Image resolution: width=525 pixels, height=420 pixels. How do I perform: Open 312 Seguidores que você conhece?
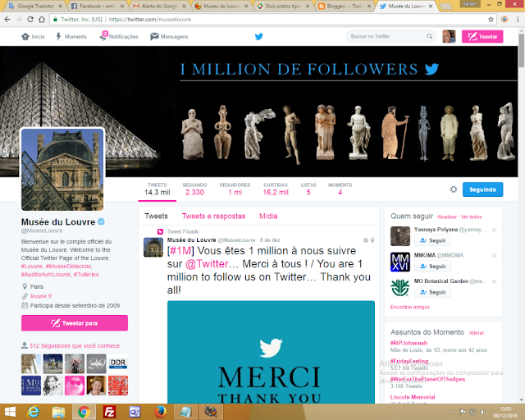(x=75, y=345)
